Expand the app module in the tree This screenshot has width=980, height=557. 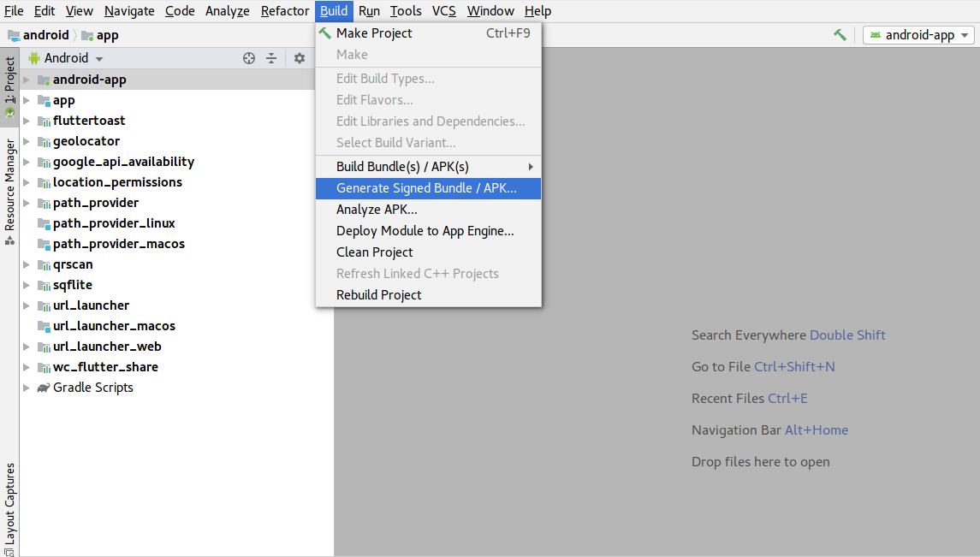[26, 100]
